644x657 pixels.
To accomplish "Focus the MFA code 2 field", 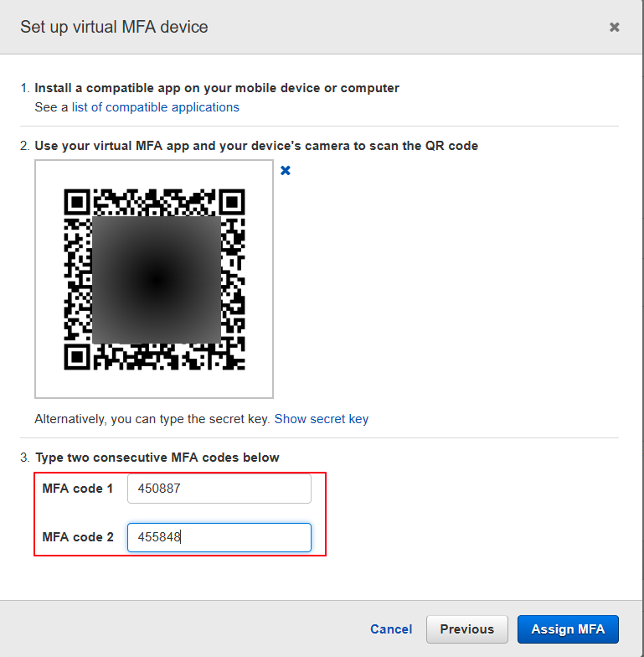I will (219, 537).
